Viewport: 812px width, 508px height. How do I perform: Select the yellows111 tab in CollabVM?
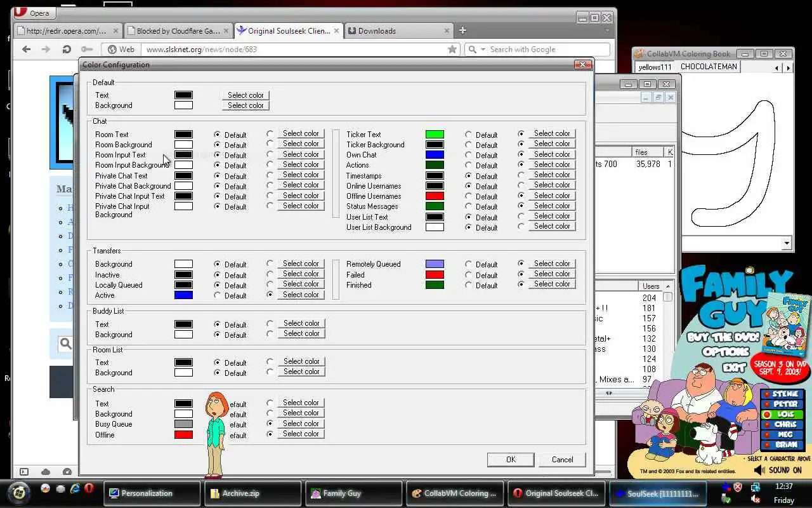[x=655, y=67]
